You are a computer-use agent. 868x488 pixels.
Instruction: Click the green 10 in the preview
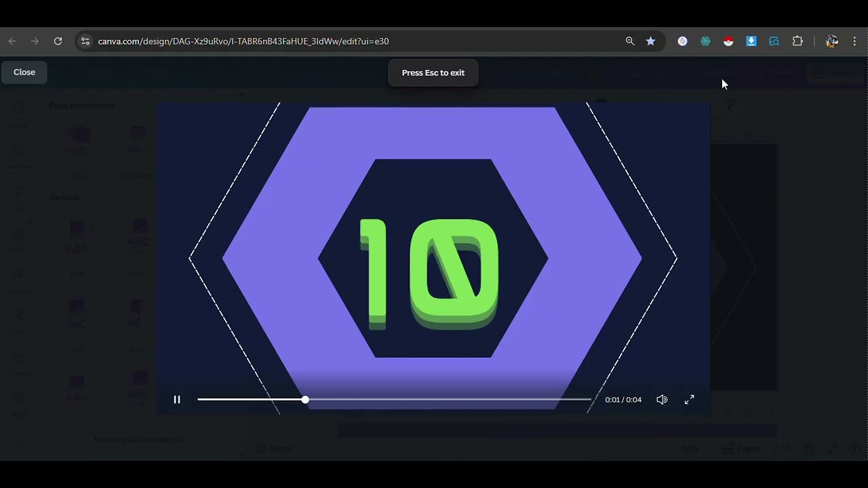[x=429, y=274]
